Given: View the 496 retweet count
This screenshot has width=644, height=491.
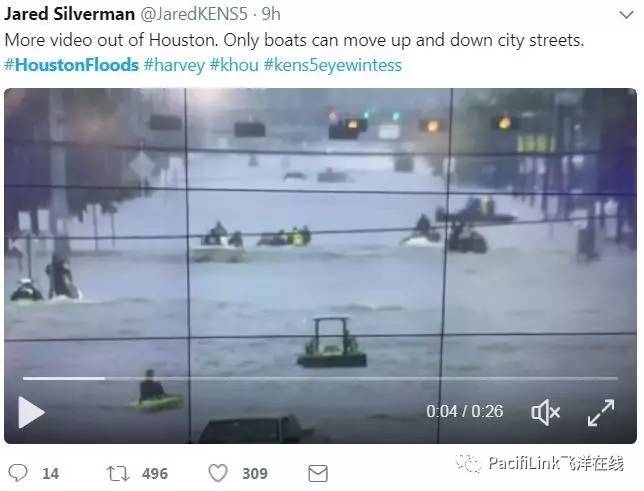Looking at the screenshot, I should [x=155, y=473].
